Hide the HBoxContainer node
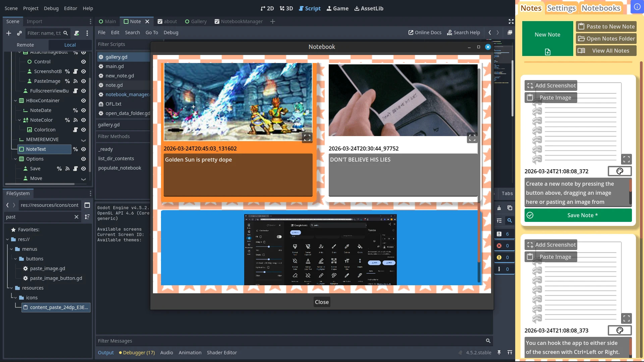Viewport: 644px width, 362px height. (x=84, y=101)
